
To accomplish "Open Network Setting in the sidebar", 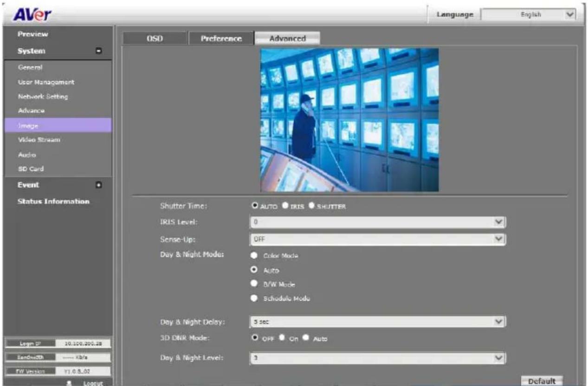I will click(x=42, y=96).
